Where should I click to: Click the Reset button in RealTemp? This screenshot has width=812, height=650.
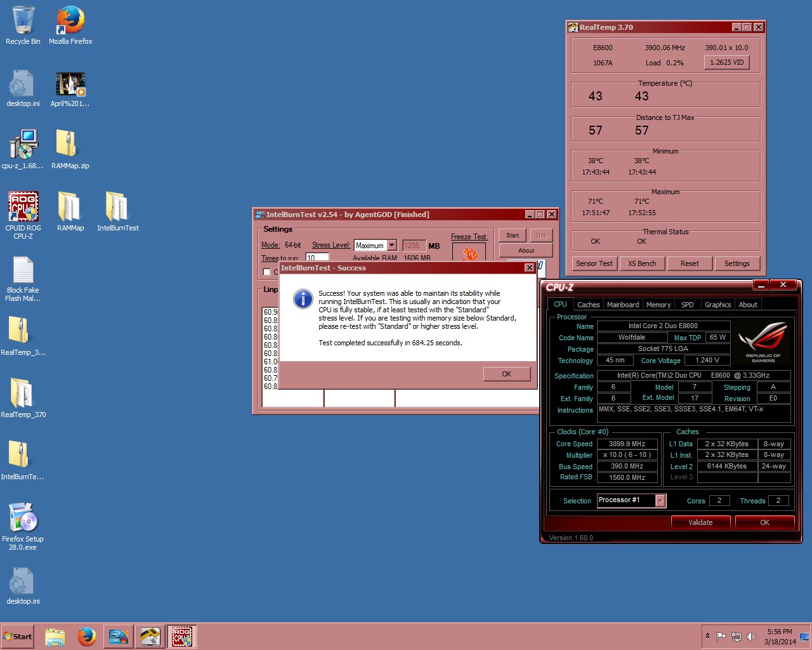(x=690, y=263)
